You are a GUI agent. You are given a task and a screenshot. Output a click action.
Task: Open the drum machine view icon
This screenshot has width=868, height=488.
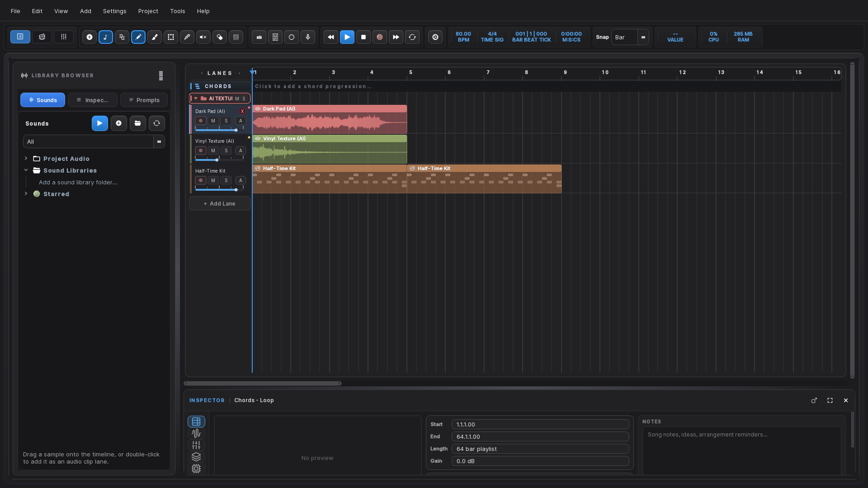(42, 37)
